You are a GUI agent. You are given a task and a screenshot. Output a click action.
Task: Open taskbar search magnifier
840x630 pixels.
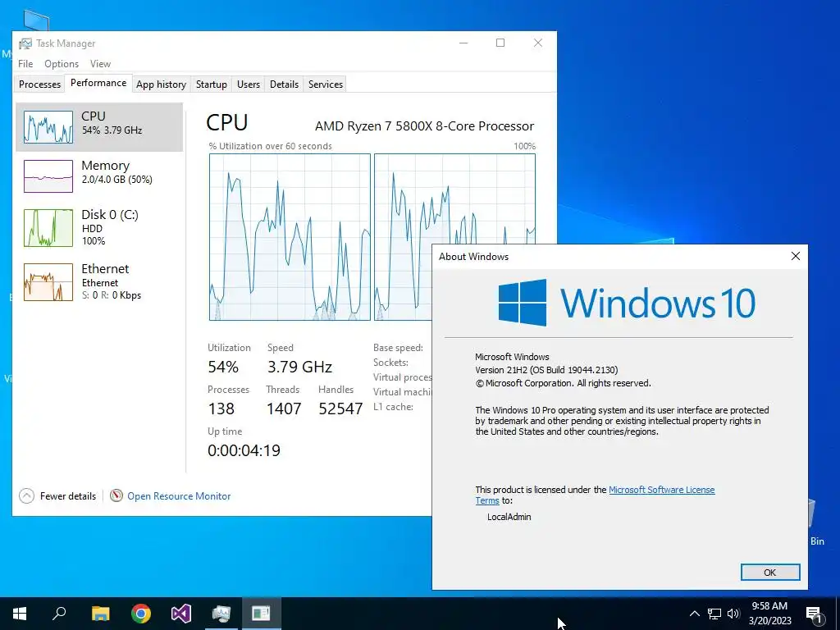point(59,613)
